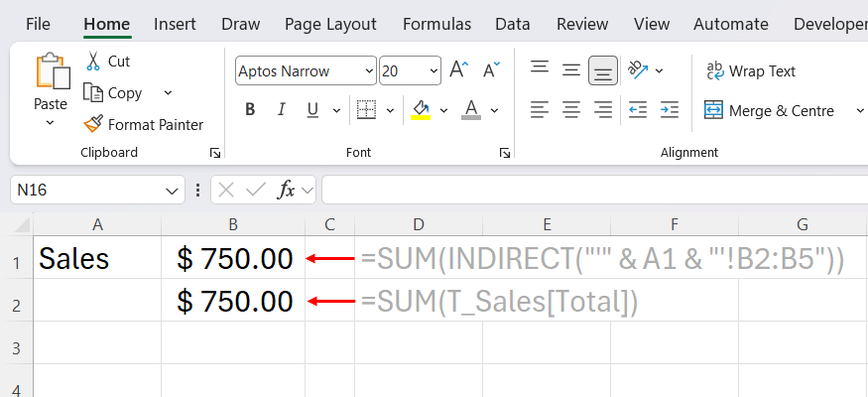Expand fill colour dropdown arrow
Image resolution: width=868 pixels, height=397 pixels.
[x=443, y=111]
